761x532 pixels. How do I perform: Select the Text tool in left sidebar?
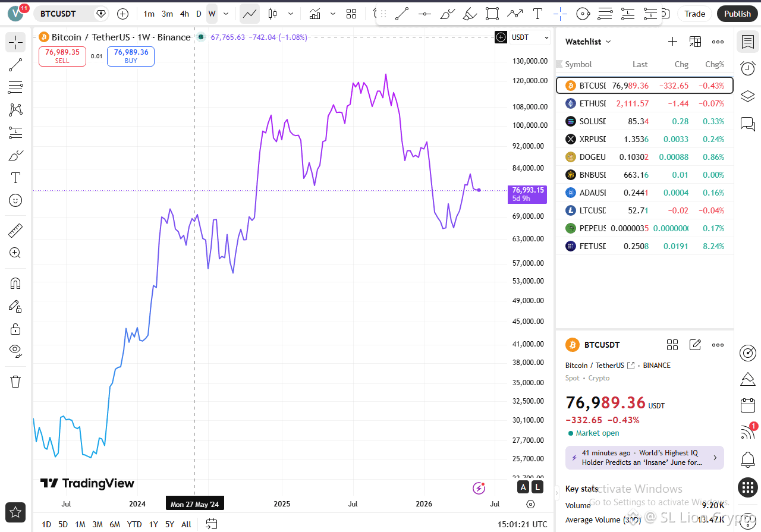click(x=15, y=178)
